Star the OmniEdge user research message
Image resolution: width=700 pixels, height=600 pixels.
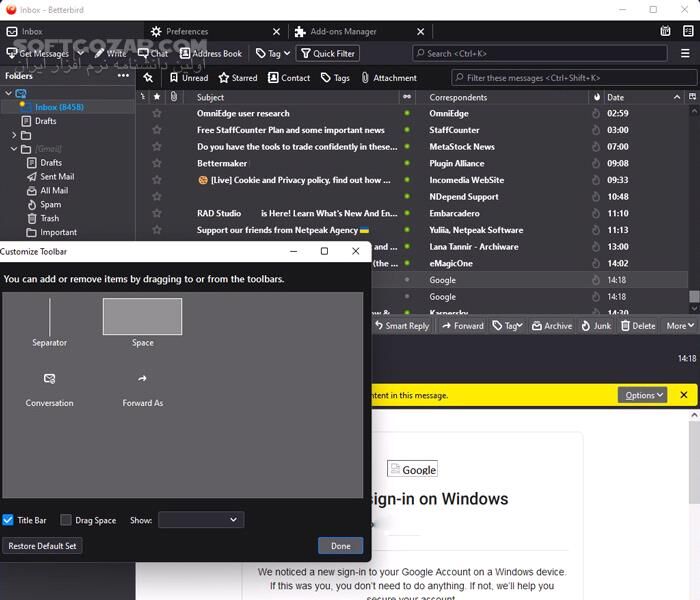pyautogui.click(x=156, y=114)
